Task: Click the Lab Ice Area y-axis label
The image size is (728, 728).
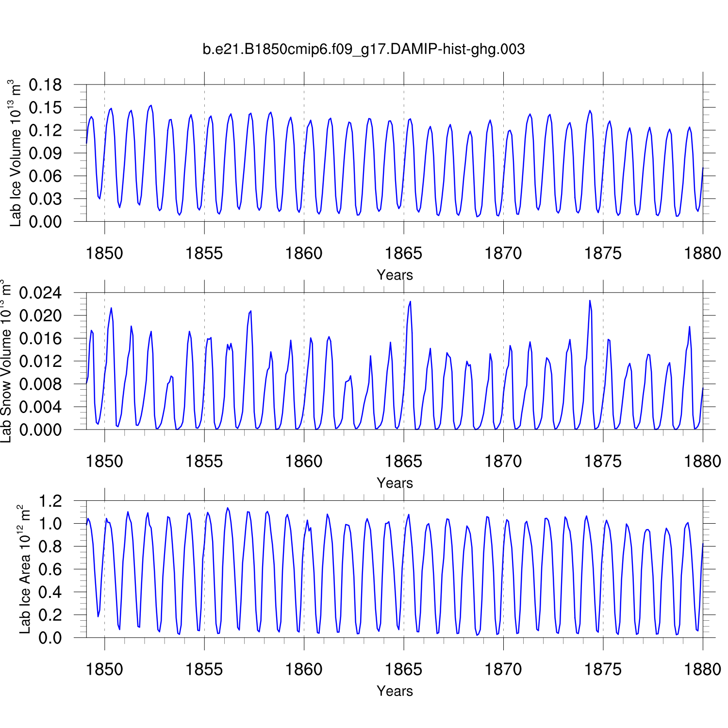Action: [24, 569]
